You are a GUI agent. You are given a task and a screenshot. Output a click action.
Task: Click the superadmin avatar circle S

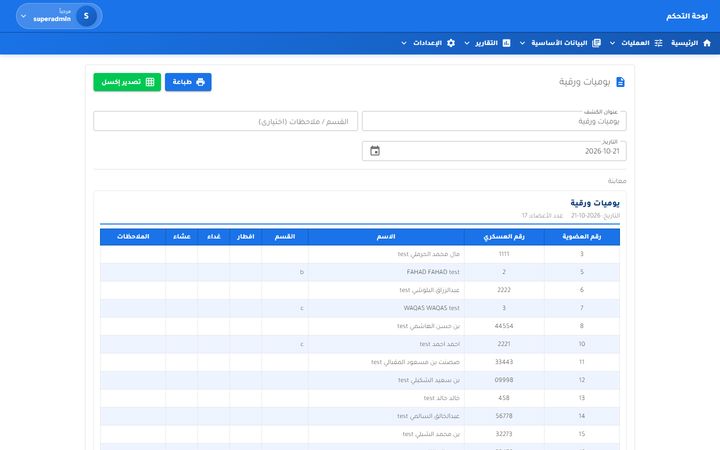point(86,16)
